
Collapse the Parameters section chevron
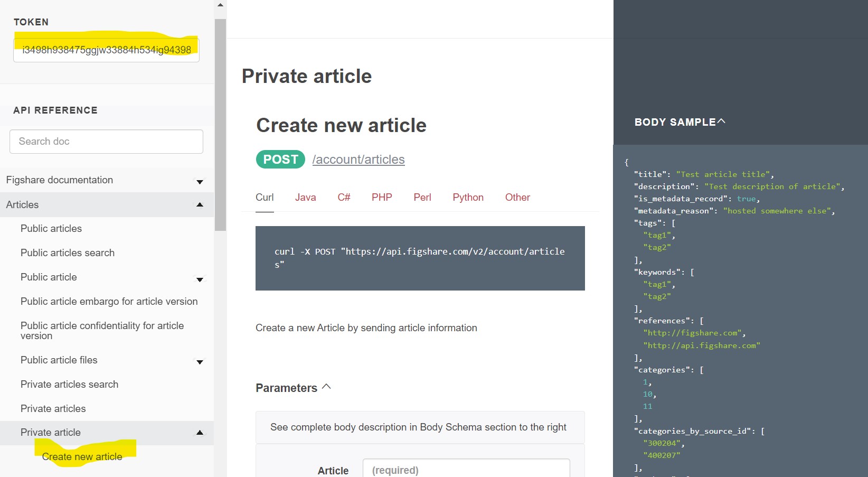[327, 387]
